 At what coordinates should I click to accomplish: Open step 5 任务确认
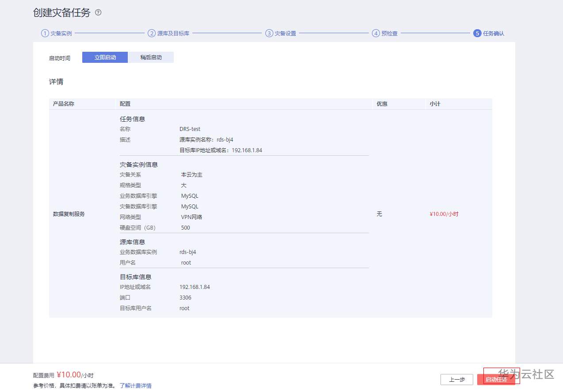click(489, 33)
